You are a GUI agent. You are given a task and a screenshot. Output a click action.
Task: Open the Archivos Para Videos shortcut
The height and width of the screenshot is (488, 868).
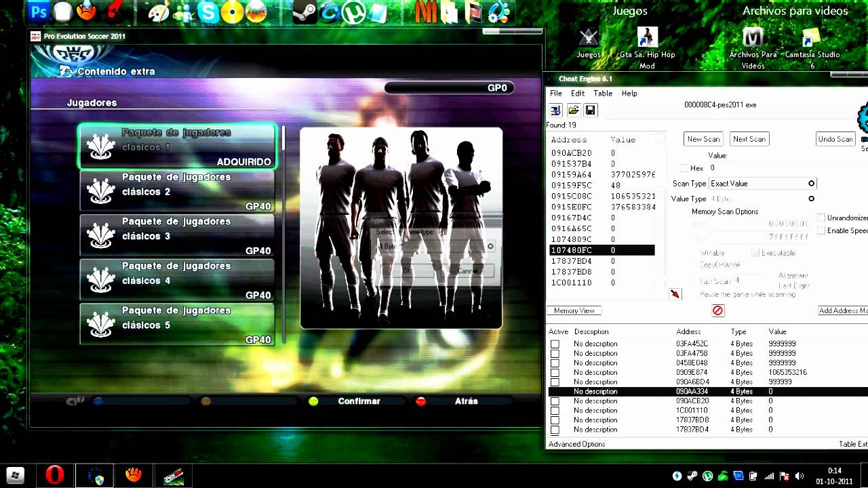(753, 47)
